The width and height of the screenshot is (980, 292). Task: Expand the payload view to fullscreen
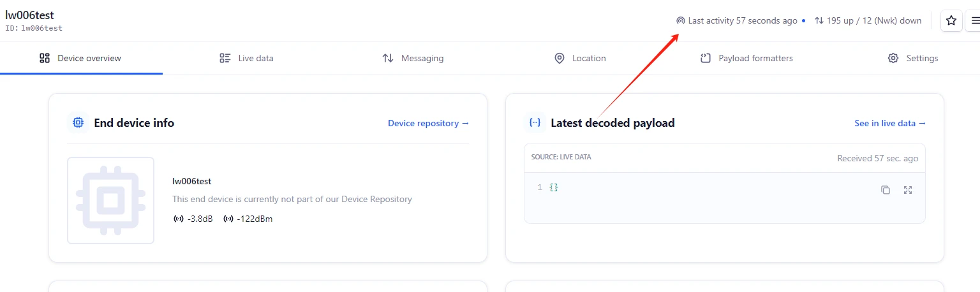pos(908,190)
